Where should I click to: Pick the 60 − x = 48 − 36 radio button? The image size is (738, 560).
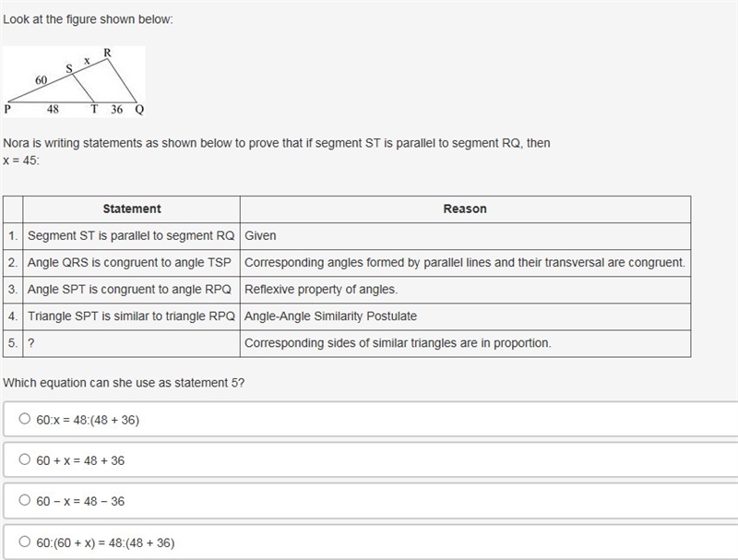point(25,500)
